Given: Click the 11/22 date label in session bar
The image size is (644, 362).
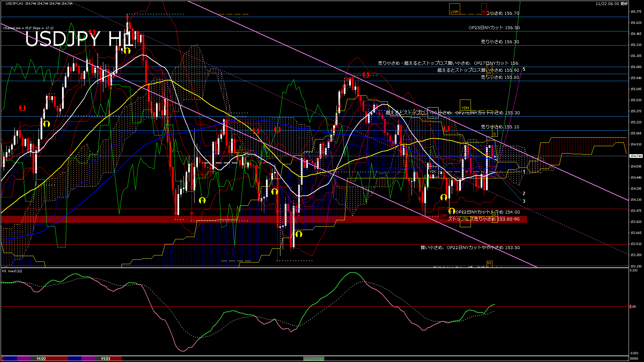Looking at the screenshot, I should pos(41,359).
